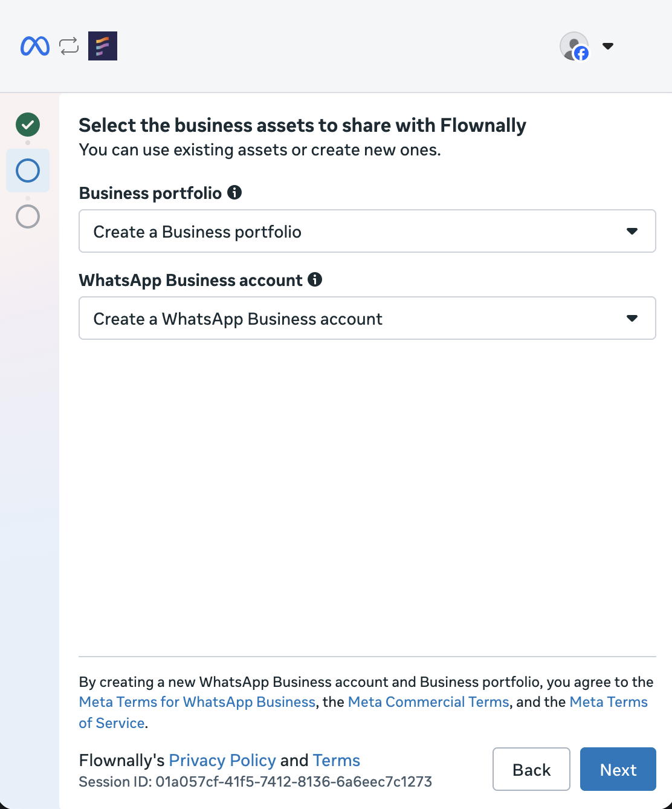The width and height of the screenshot is (672, 809).
Task: Open the Create a WhatsApp Business account dropdown
Action: [x=367, y=318]
